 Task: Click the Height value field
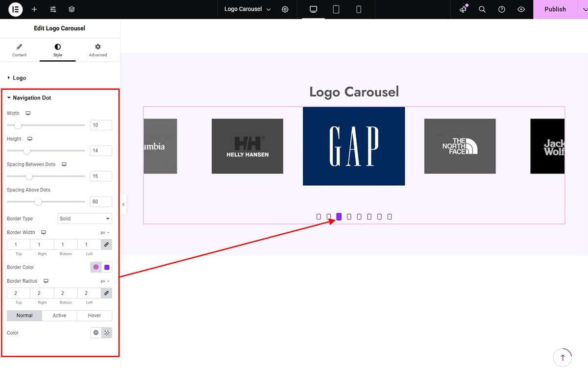tap(101, 150)
